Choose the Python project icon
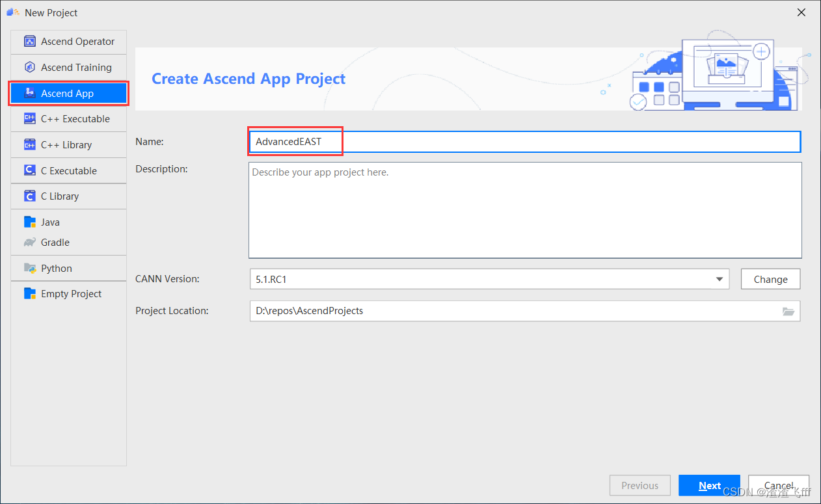 pos(29,268)
